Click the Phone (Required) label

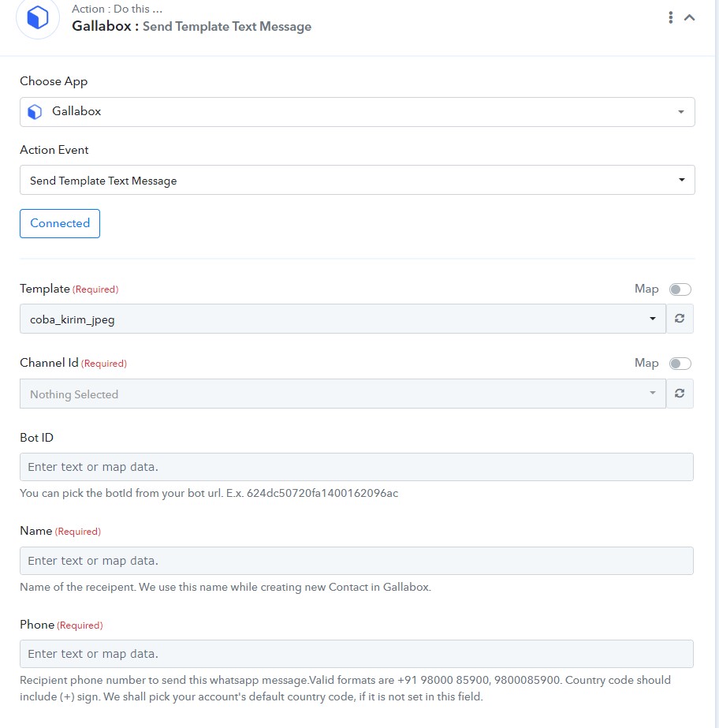[61, 625]
